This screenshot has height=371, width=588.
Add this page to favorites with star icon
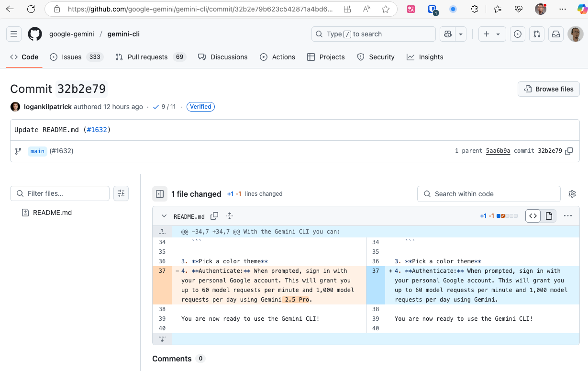386,9
